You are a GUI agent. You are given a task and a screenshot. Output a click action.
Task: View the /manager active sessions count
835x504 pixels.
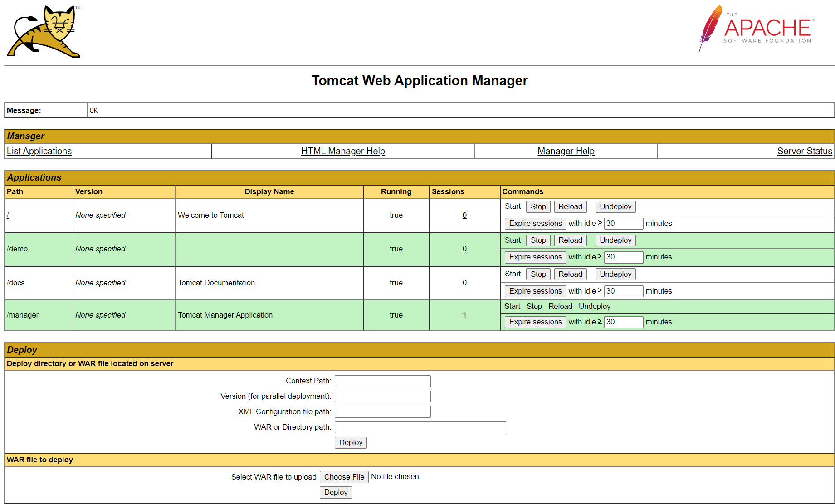click(464, 315)
